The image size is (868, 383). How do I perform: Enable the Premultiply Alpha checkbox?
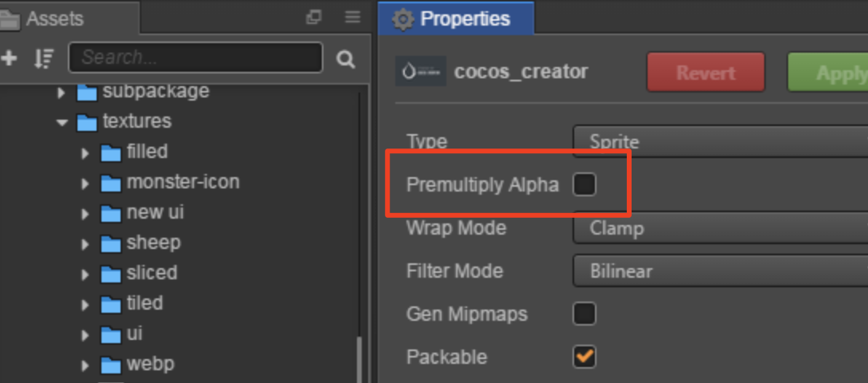coord(585,185)
